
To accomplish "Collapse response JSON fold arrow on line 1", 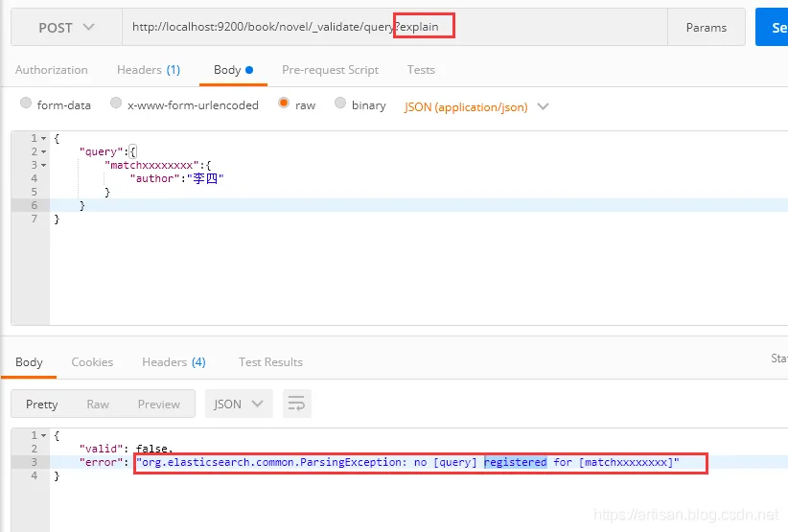I will [x=44, y=435].
